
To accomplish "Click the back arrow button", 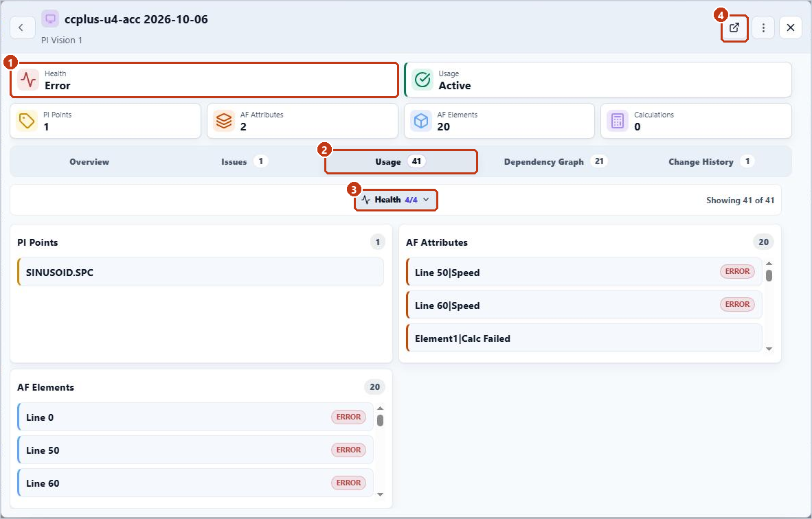I will (x=22, y=27).
